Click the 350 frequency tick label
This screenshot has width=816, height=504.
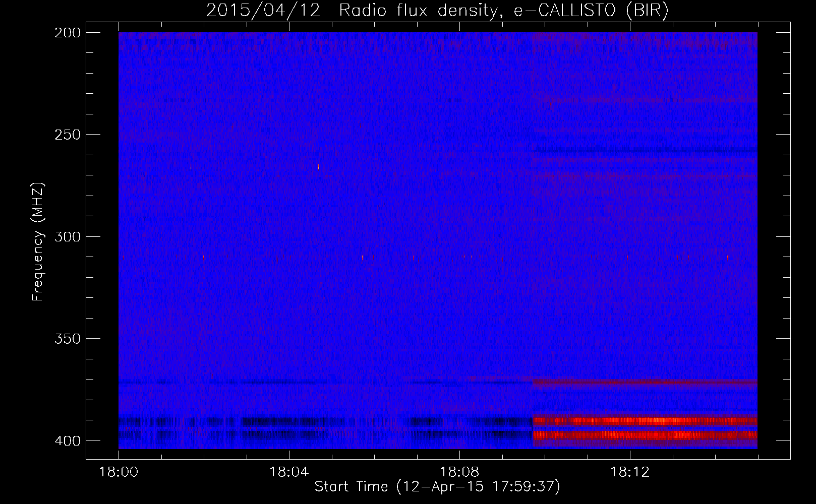tap(67, 339)
